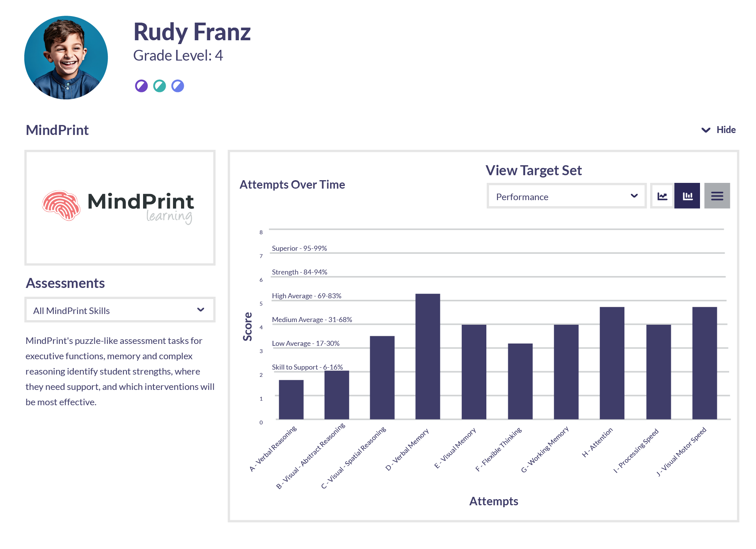Click Rudy Franz's profile photo
756x549 pixels.
point(66,58)
